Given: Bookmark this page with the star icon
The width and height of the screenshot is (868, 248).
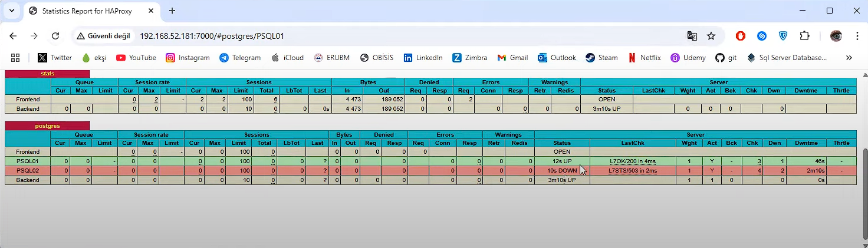Looking at the screenshot, I should pyautogui.click(x=711, y=36).
